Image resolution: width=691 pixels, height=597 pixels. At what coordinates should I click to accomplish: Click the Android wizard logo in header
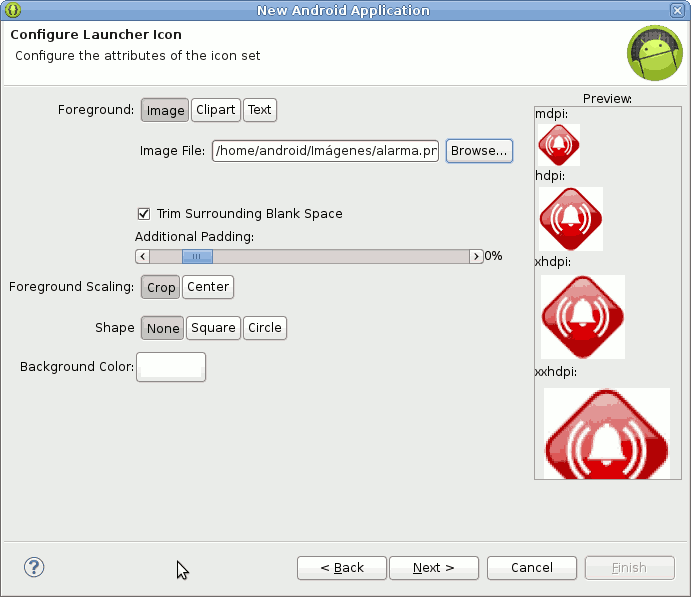(x=655, y=53)
